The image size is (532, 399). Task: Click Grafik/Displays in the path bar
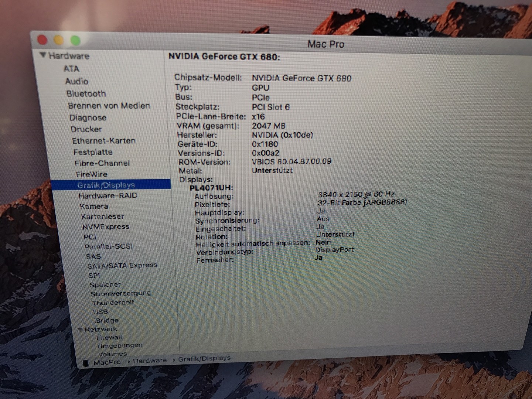tap(204, 358)
